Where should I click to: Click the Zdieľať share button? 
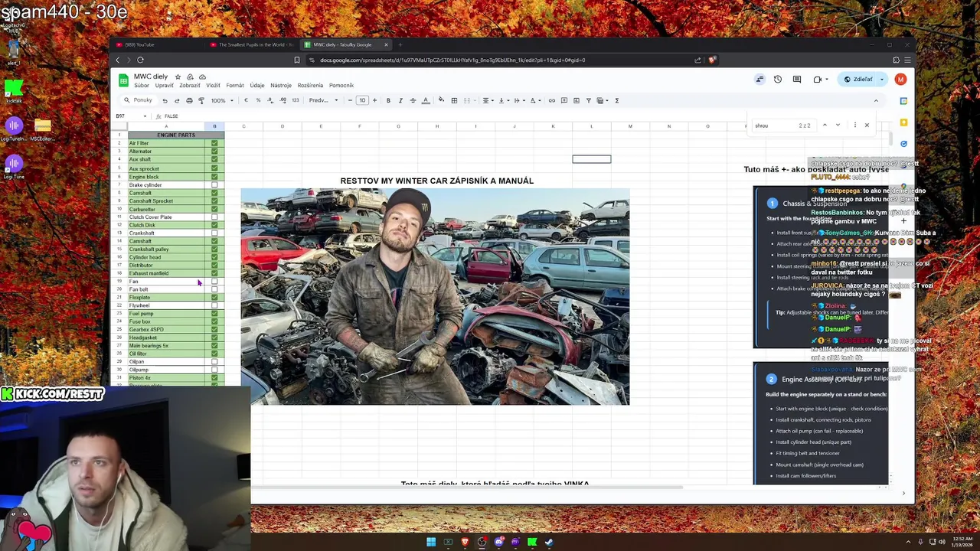tap(858, 79)
